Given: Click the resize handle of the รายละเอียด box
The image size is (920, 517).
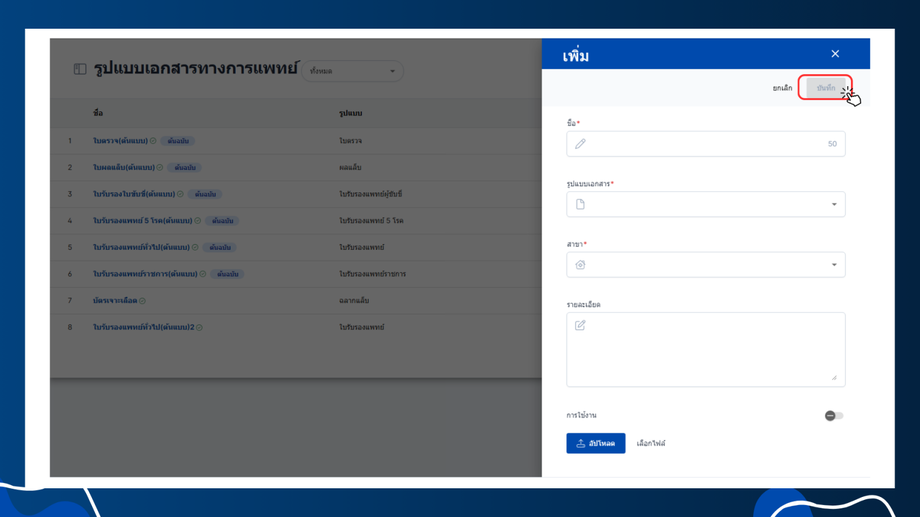Looking at the screenshot, I should [834, 378].
